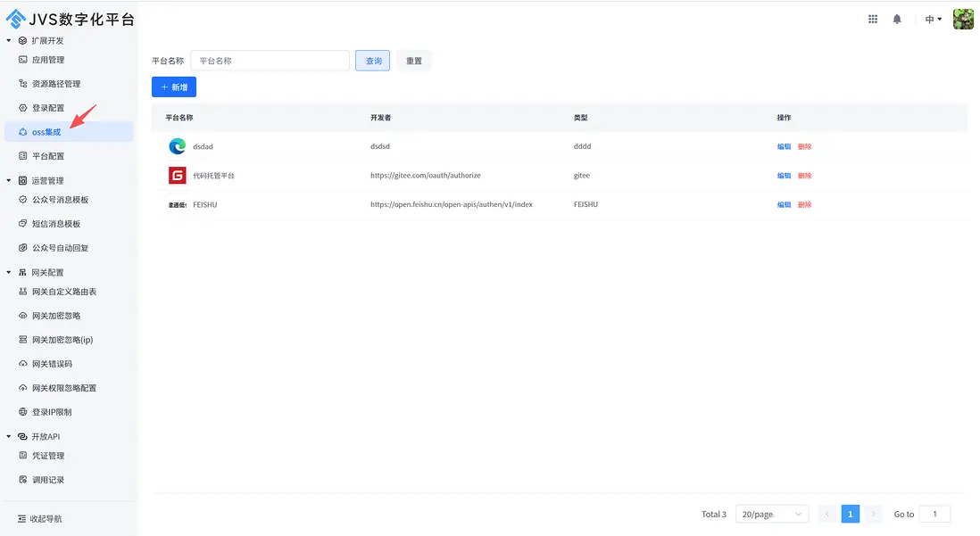Open the 平台配置 menu item
The image size is (980, 536).
coord(69,156)
